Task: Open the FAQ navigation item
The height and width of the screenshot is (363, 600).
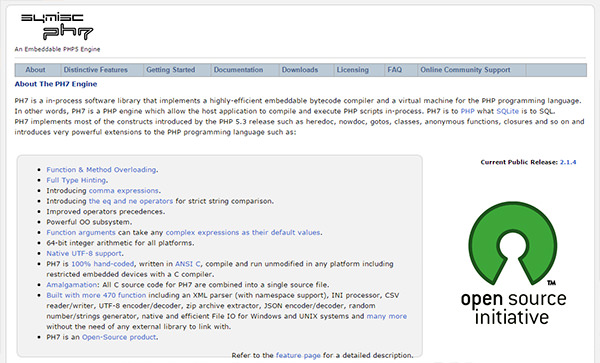Action: [x=395, y=70]
